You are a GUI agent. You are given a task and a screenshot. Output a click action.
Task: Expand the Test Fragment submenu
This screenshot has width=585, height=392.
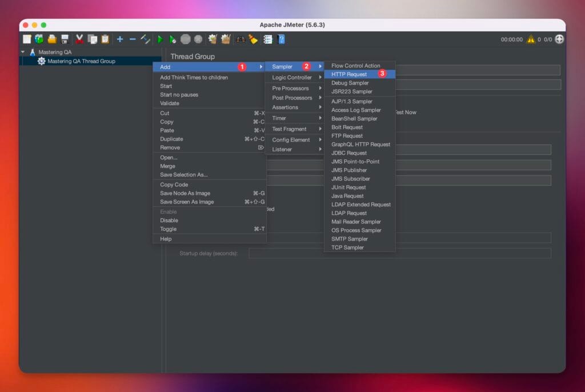pos(294,129)
